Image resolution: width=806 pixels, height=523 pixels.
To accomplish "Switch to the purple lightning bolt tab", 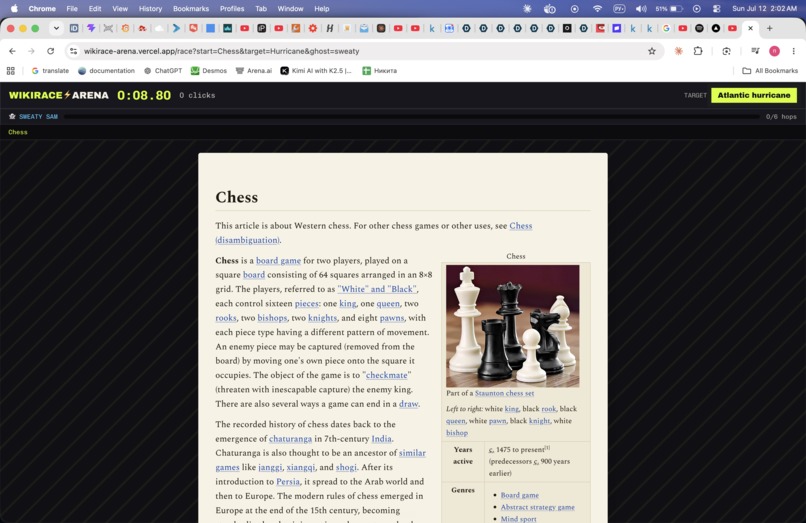I will coord(91,28).
